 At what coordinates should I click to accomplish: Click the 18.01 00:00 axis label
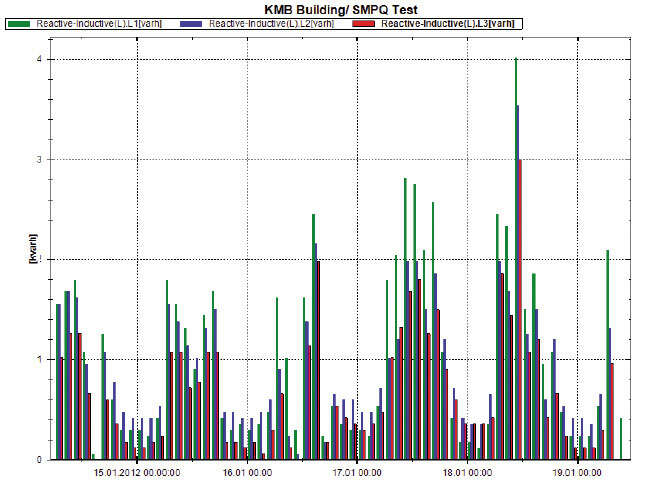[x=467, y=473]
